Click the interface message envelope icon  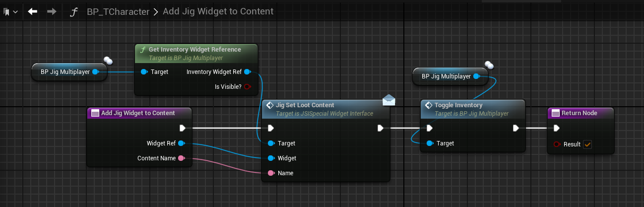tap(389, 101)
